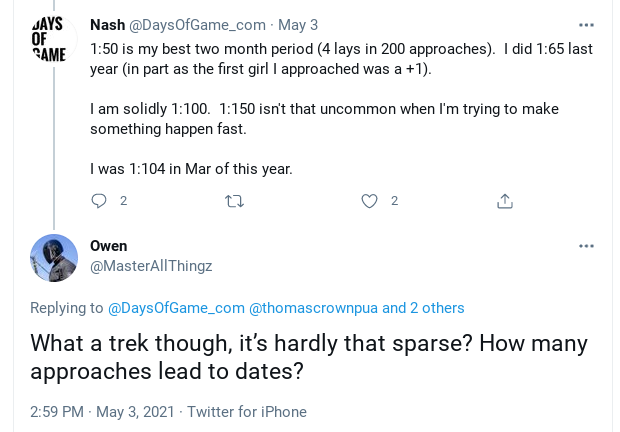This screenshot has height=432, width=620.
Task: Click @DaysOfGame_com in the replying-to line
Action: coord(176,308)
